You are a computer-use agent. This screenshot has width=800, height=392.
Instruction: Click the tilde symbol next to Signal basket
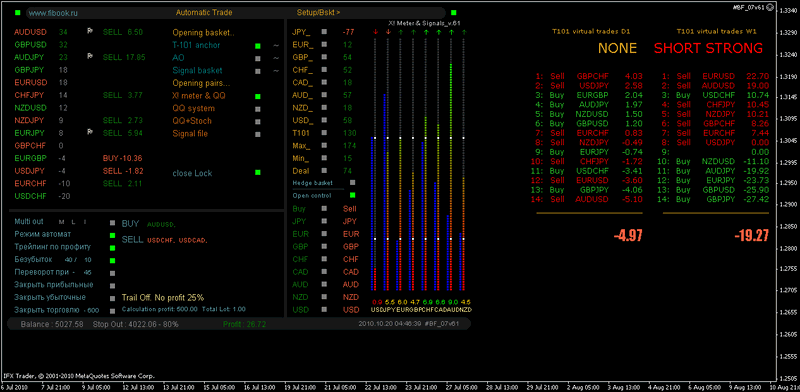[276, 70]
